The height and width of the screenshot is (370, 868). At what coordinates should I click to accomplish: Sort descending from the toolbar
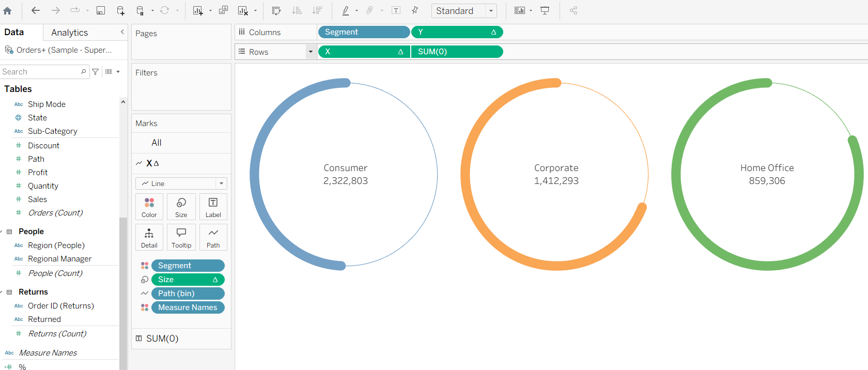317,10
